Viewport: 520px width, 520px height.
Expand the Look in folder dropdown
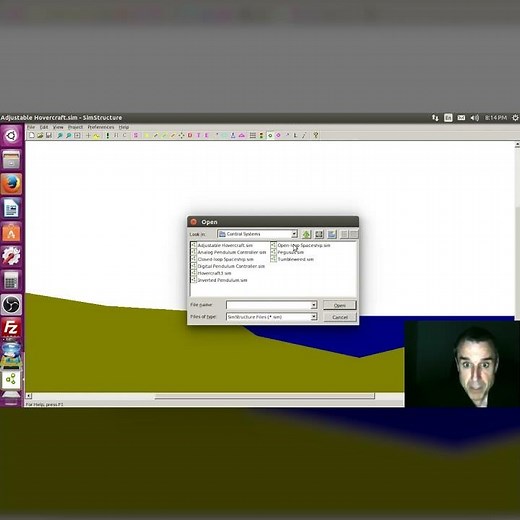pyautogui.click(x=294, y=234)
